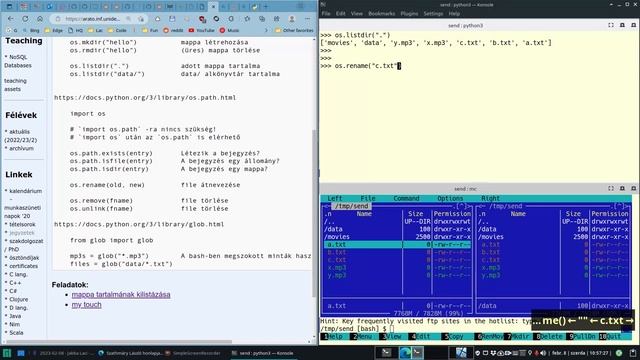Screen dimensions: 640x360
Task: Open Konsole View menu
Action: (356, 13)
